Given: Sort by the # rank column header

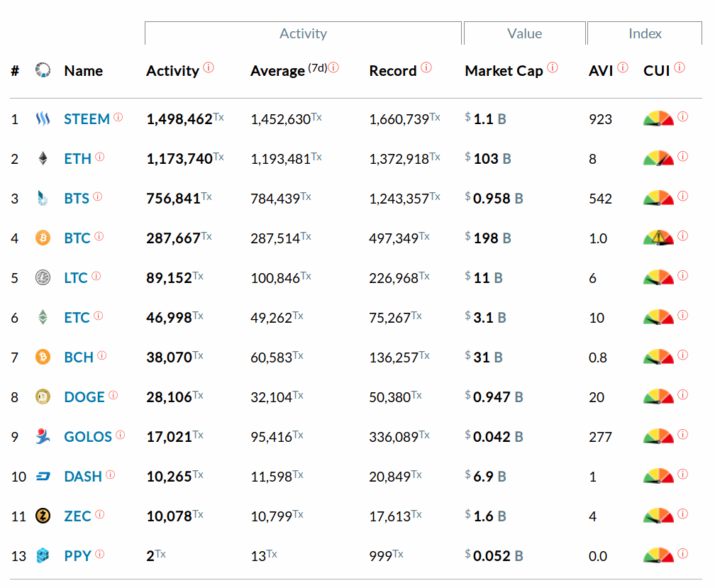Looking at the screenshot, I should [15, 71].
